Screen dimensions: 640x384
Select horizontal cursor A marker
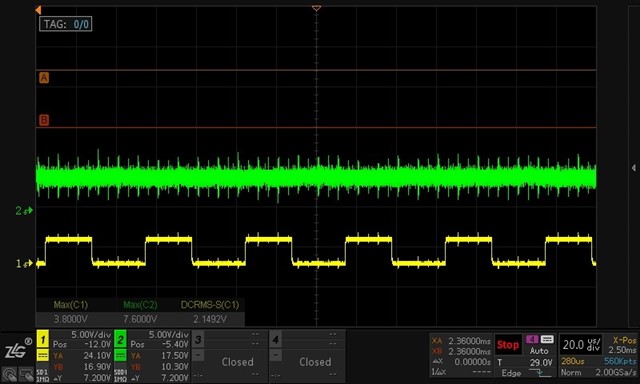pyautogui.click(x=44, y=78)
